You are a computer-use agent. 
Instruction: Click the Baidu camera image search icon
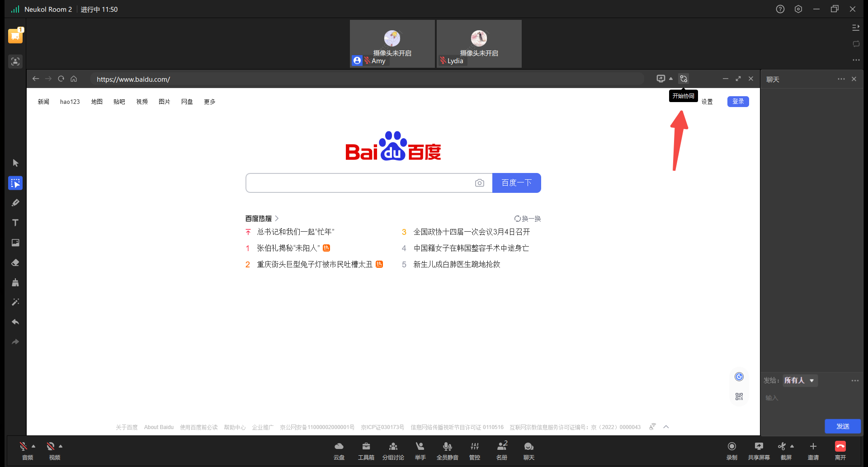(x=480, y=183)
